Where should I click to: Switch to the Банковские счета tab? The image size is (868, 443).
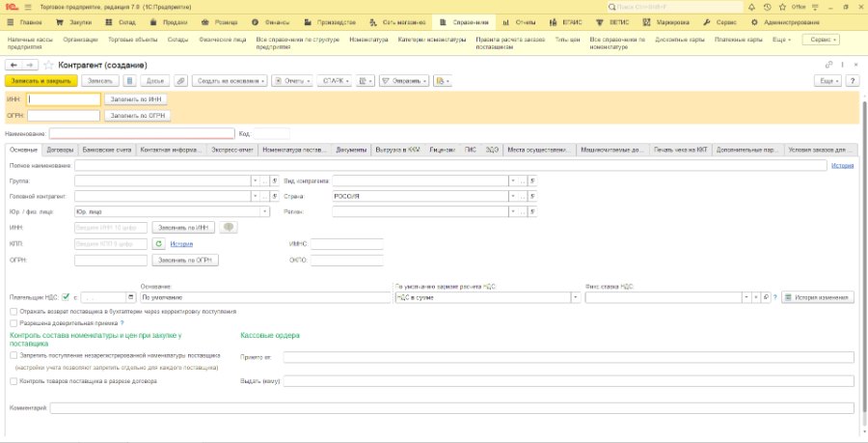(x=107, y=150)
